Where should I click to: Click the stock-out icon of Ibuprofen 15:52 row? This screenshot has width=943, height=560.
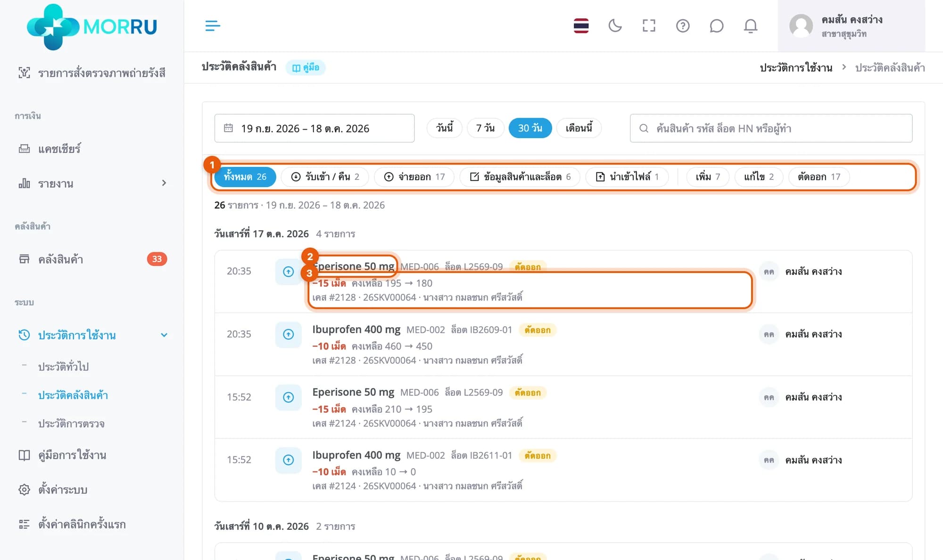click(289, 460)
